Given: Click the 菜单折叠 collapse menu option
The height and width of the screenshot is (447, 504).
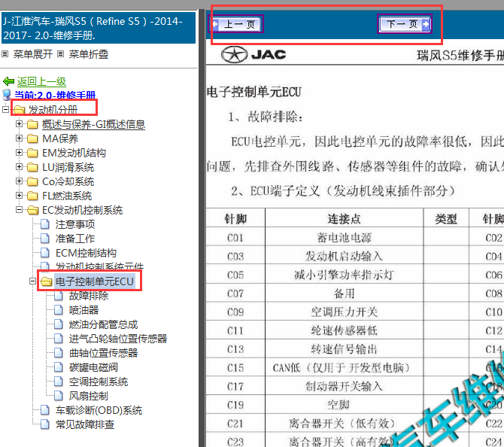Looking at the screenshot, I should click(89, 54).
